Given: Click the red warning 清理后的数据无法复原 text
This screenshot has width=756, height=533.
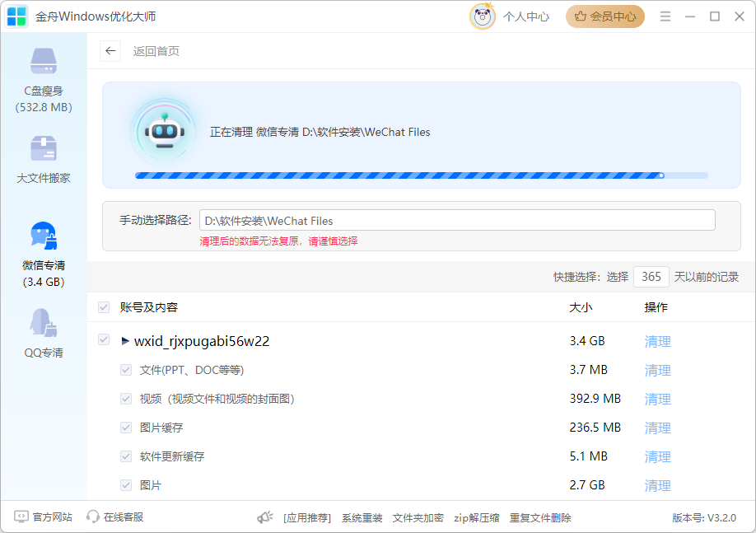Looking at the screenshot, I should point(278,241).
